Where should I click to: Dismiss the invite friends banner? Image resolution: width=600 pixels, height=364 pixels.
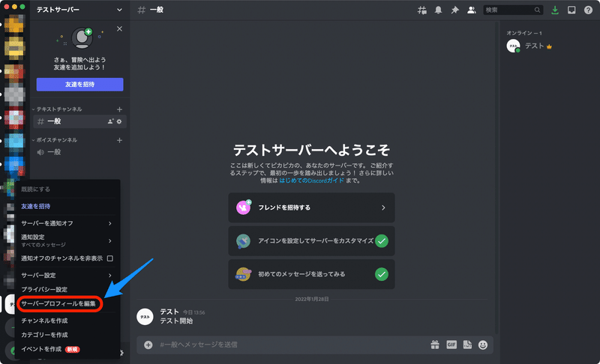(119, 28)
